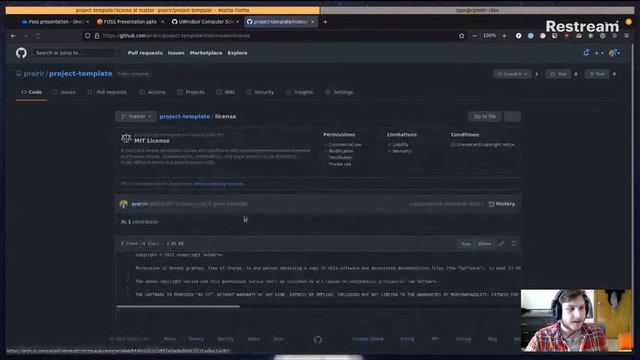Open the Raw file view
The height and width of the screenshot is (360, 640).
466,244
